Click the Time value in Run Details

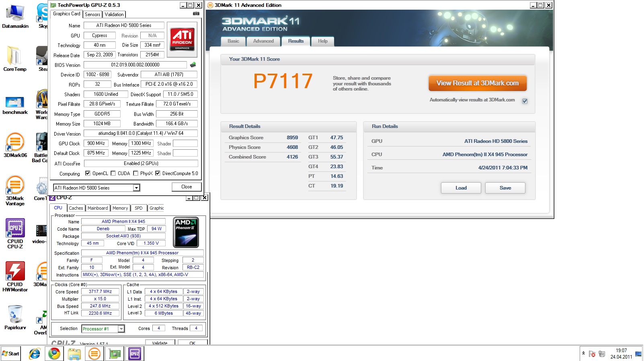pyautogui.click(x=503, y=168)
